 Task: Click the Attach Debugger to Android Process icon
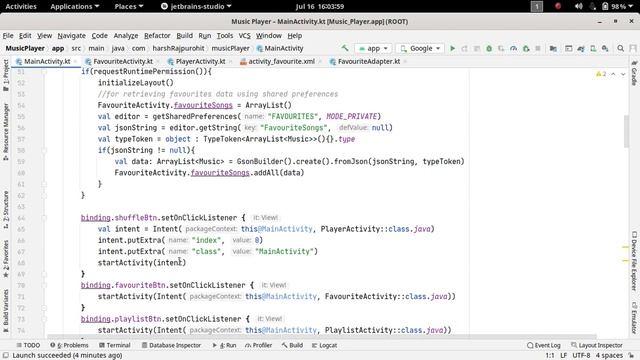click(526, 48)
